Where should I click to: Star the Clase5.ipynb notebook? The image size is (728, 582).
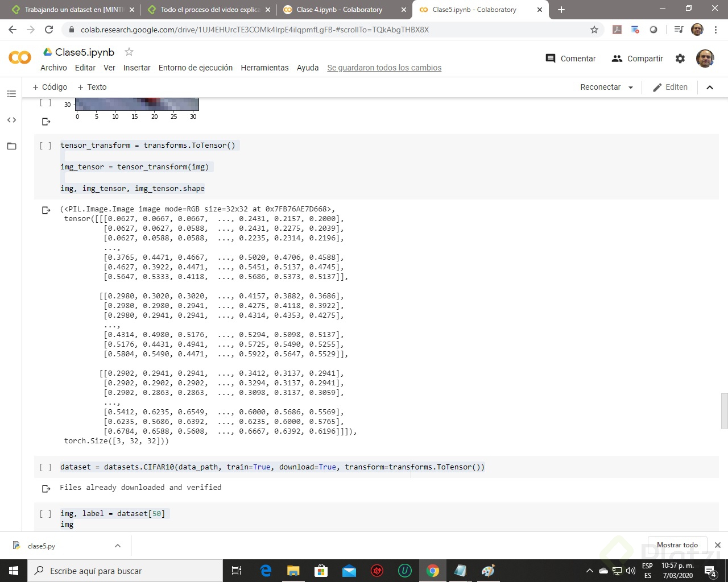pyautogui.click(x=129, y=52)
